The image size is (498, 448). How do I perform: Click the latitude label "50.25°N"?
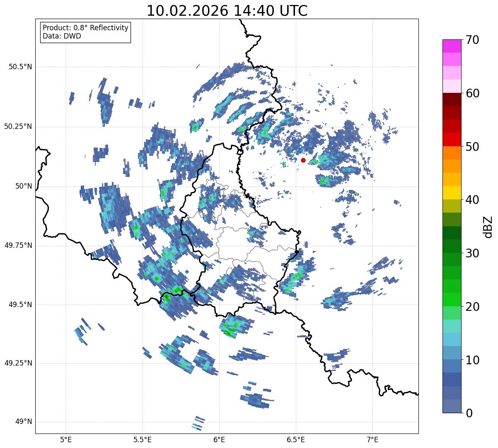(x=18, y=126)
